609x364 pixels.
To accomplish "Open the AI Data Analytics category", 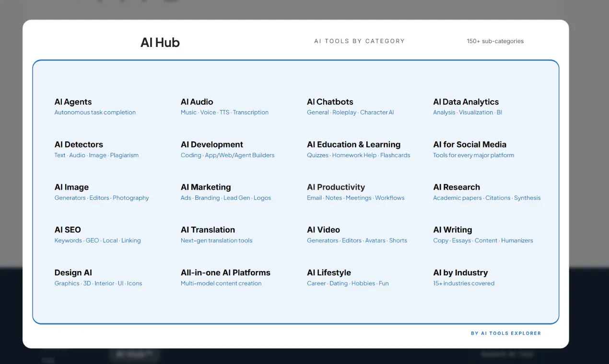I will coord(466,102).
